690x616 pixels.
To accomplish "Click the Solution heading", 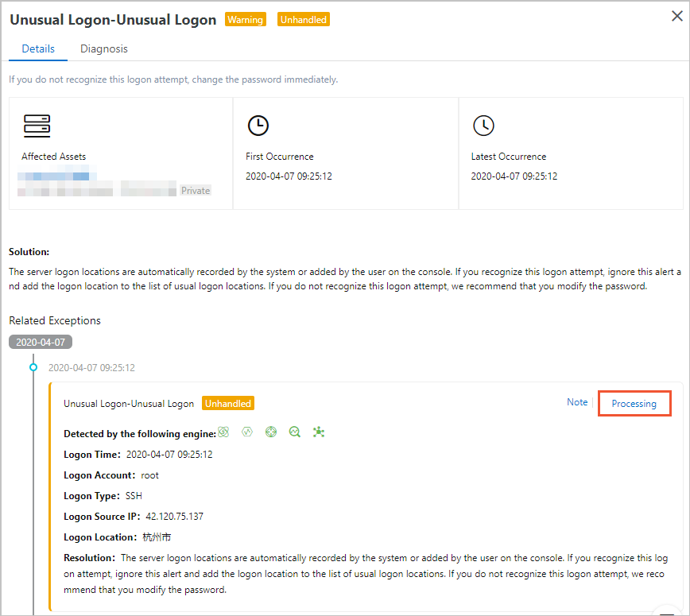I will (x=29, y=252).
